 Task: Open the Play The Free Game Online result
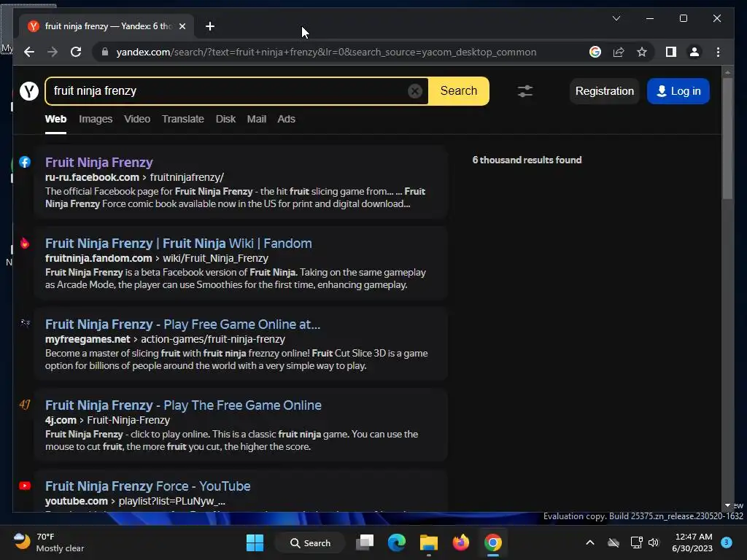point(183,405)
